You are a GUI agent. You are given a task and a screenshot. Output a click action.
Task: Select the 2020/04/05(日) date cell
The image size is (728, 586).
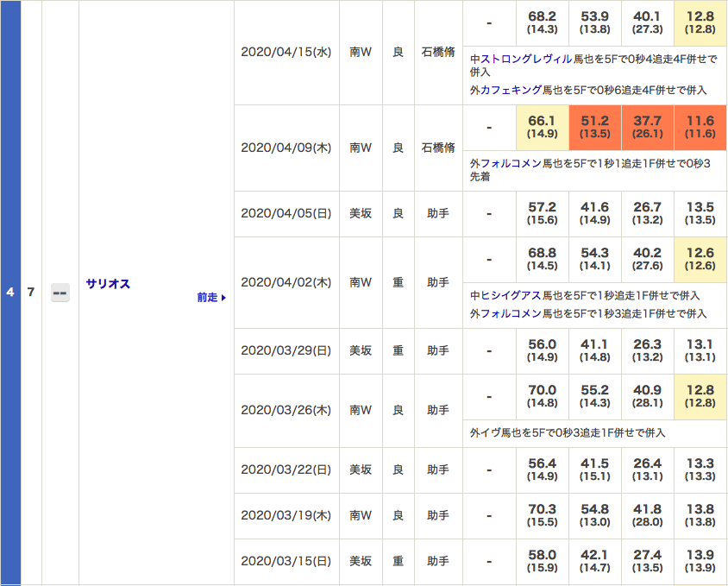[x=286, y=214]
